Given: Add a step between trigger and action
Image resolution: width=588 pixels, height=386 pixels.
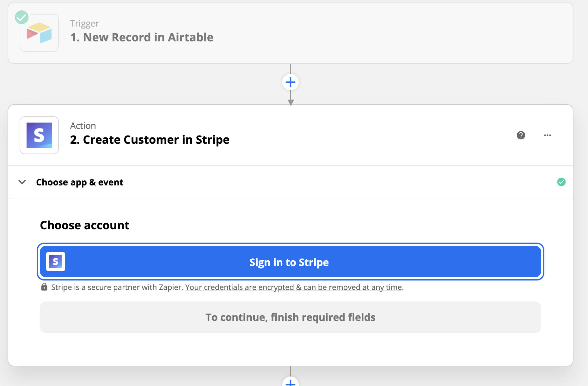Looking at the screenshot, I should [290, 82].
